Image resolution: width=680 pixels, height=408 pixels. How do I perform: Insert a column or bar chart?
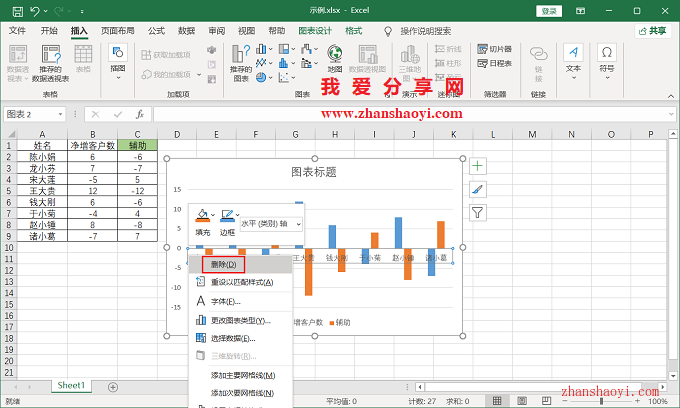(x=261, y=49)
